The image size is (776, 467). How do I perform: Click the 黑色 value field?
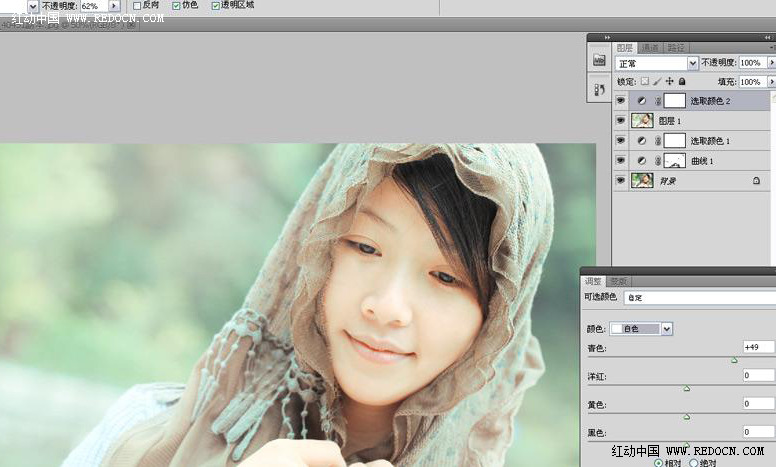point(758,432)
